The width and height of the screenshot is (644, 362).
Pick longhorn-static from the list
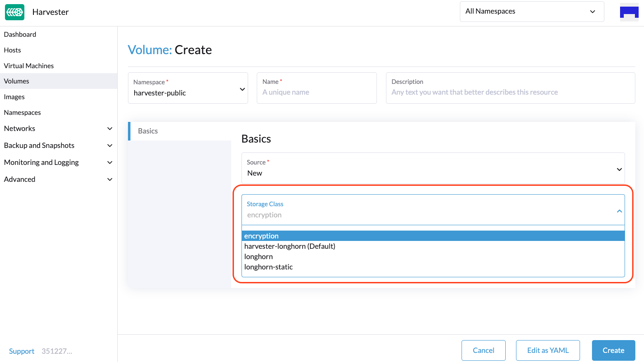click(268, 267)
